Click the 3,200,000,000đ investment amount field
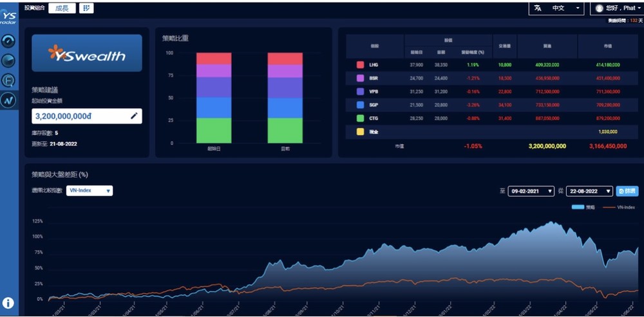This screenshot has width=644, height=317. point(80,116)
